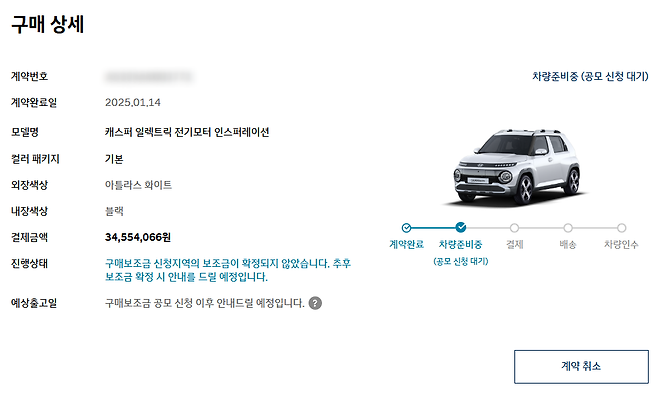658x411 pixels.
Task: Click the 차량준비중 step checkmark circle
Action: pyautogui.click(x=461, y=228)
